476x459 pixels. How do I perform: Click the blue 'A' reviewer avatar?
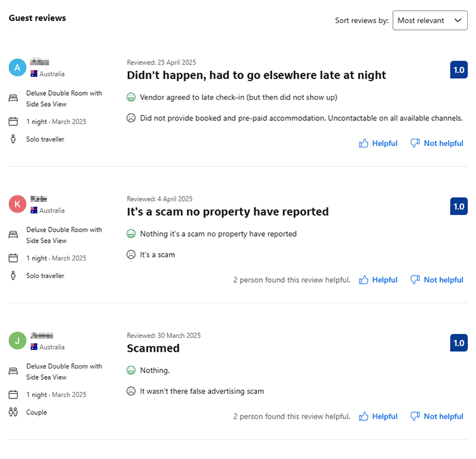[18, 67]
